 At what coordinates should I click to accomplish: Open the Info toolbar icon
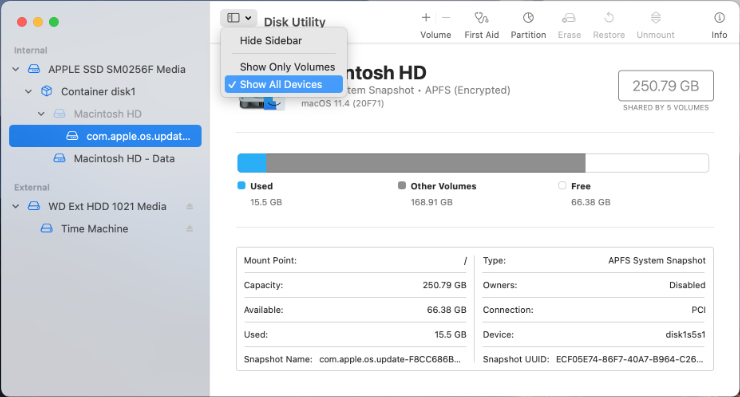click(719, 18)
